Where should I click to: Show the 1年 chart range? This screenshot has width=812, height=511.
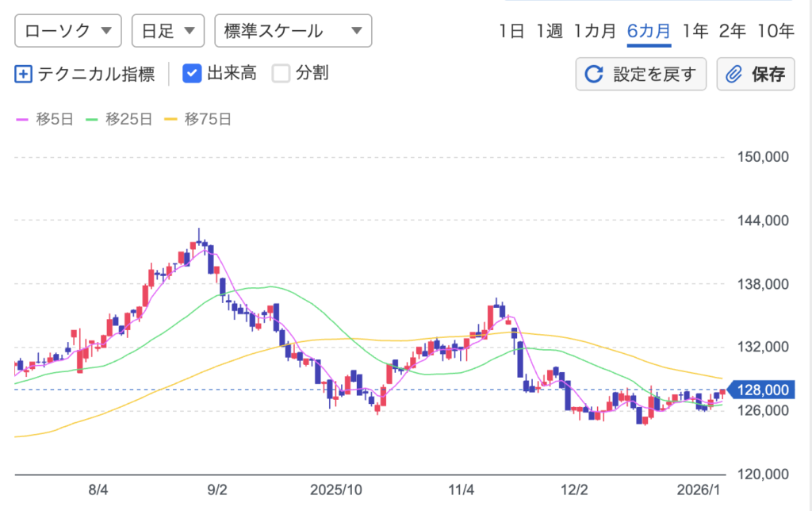pos(695,32)
